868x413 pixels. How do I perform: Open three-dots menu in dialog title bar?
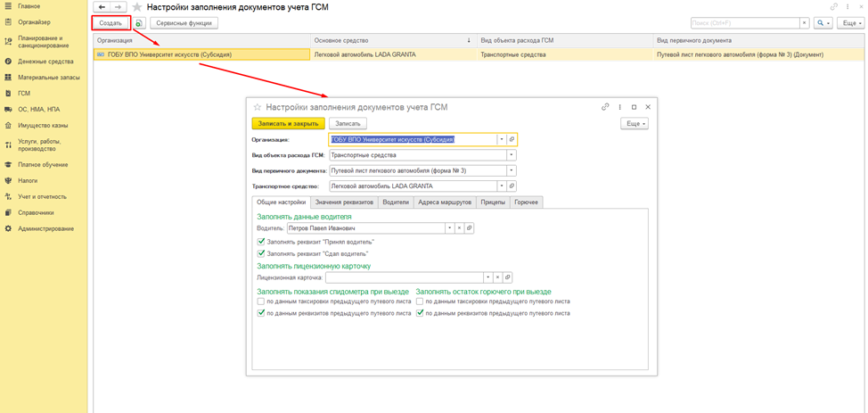(x=620, y=107)
